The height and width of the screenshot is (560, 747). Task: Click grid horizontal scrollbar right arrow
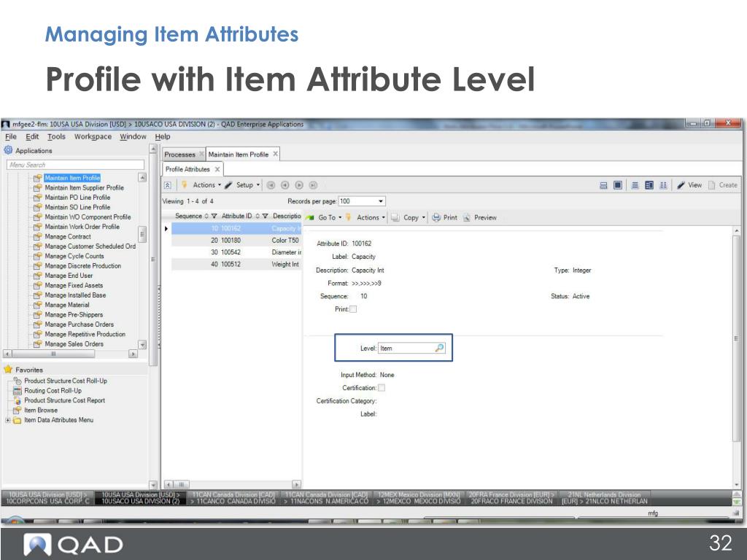click(x=296, y=484)
